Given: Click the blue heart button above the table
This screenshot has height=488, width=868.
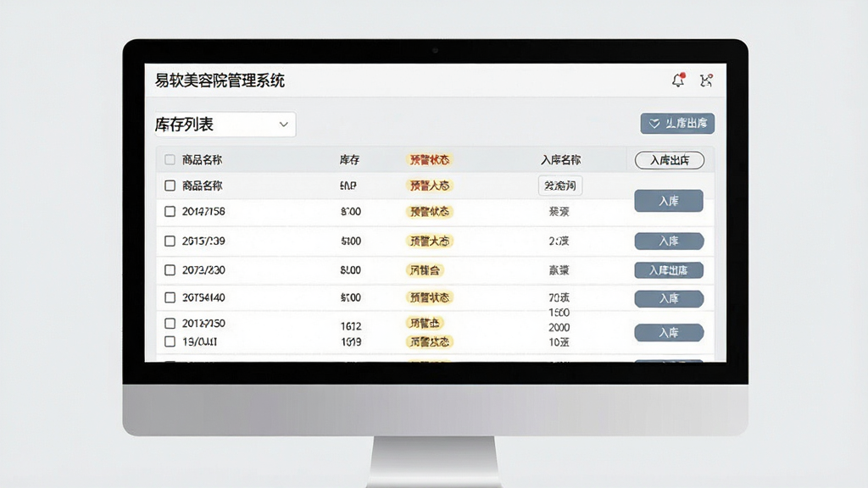Looking at the screenshot, I should (x=677, y=124).
